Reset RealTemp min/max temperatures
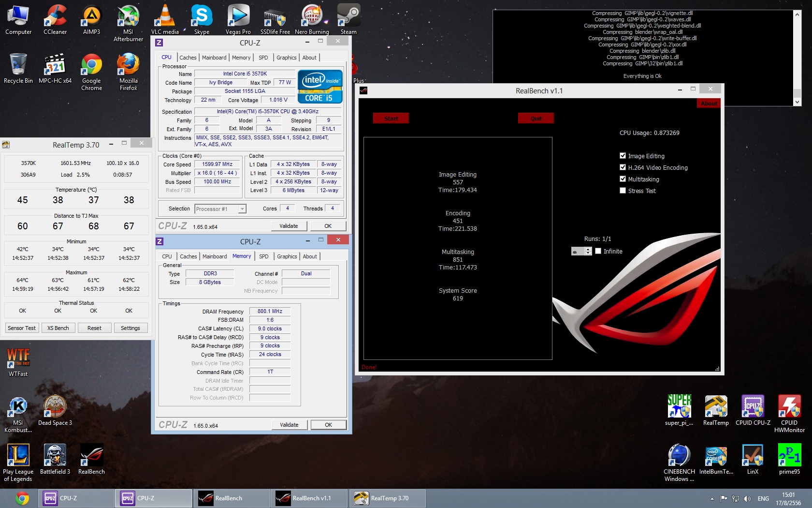This screenshot has height=508, width=812. pos(94,328)
